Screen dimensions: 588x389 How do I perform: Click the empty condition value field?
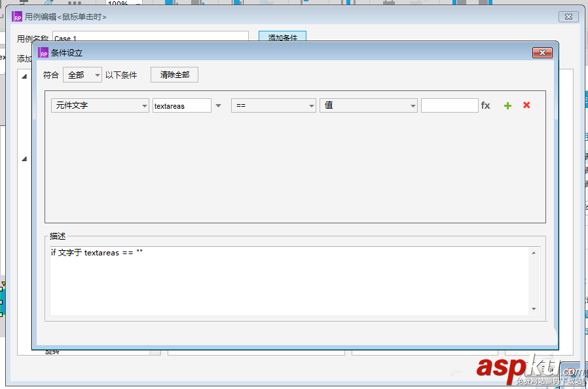click(450, 105)
